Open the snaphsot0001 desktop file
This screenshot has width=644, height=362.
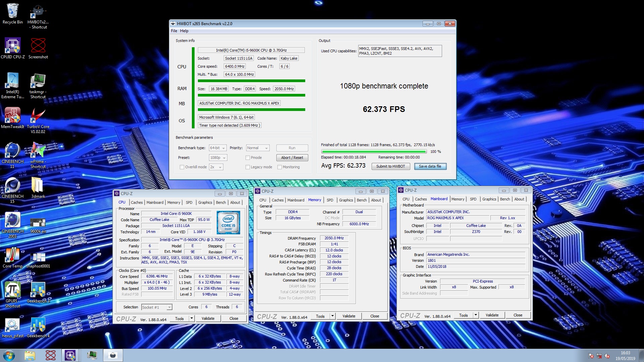38,259
